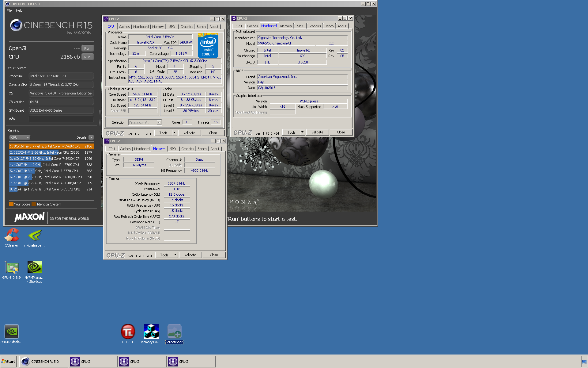Click the Intel Core i7 inside logo

click(x=208, y=45)
